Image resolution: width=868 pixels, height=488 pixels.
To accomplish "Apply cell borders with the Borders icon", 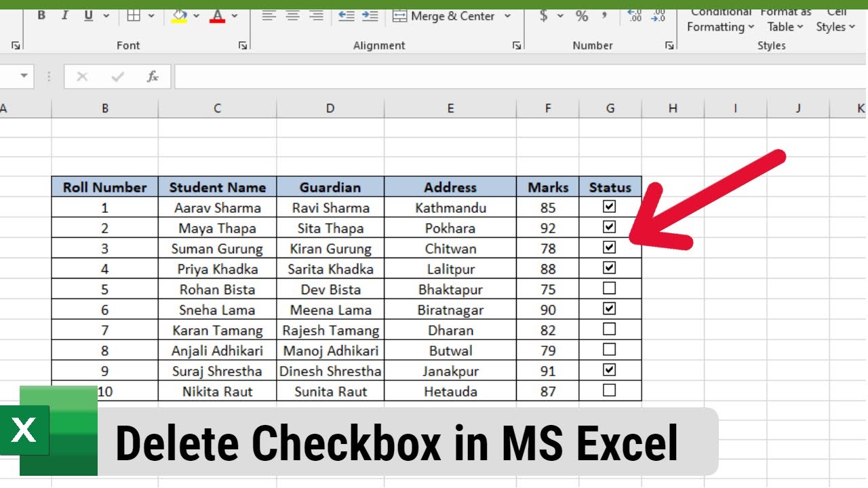I will (x=134, y=15).
